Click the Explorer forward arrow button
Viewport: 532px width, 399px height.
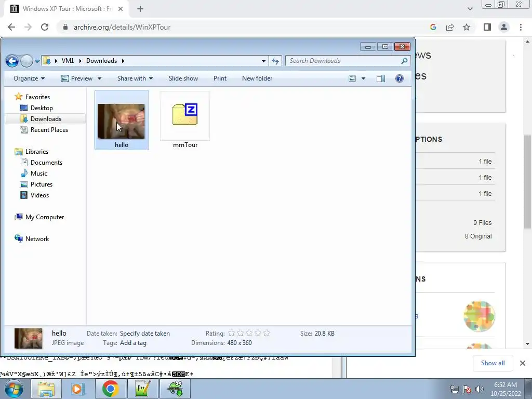(x=26, y=61)
